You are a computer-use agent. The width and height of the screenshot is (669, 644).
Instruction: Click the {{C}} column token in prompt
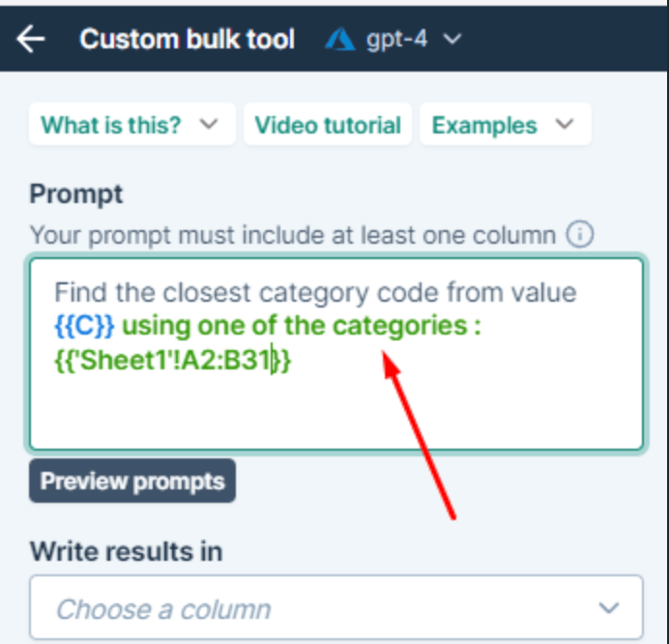coord(84,326)
